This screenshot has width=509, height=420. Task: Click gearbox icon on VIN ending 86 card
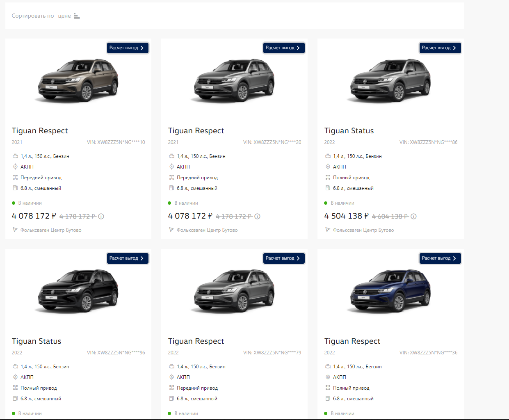pos(328,167)
